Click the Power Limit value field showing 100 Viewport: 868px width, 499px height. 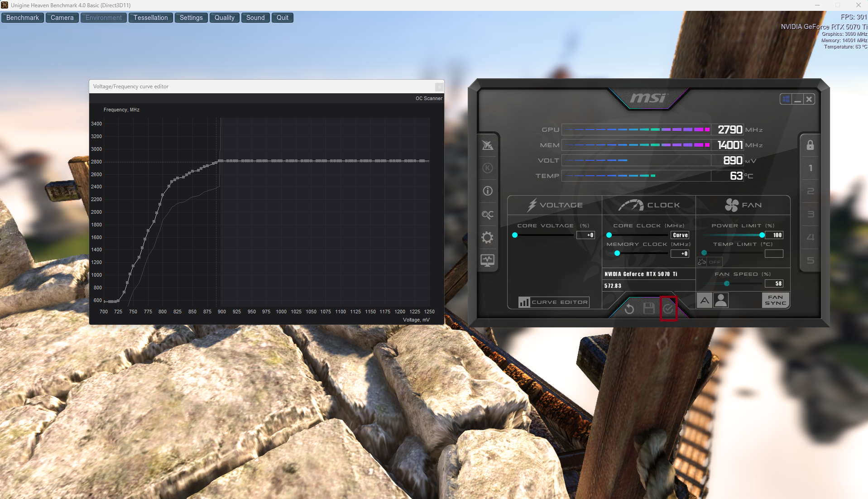coord(774,235)
